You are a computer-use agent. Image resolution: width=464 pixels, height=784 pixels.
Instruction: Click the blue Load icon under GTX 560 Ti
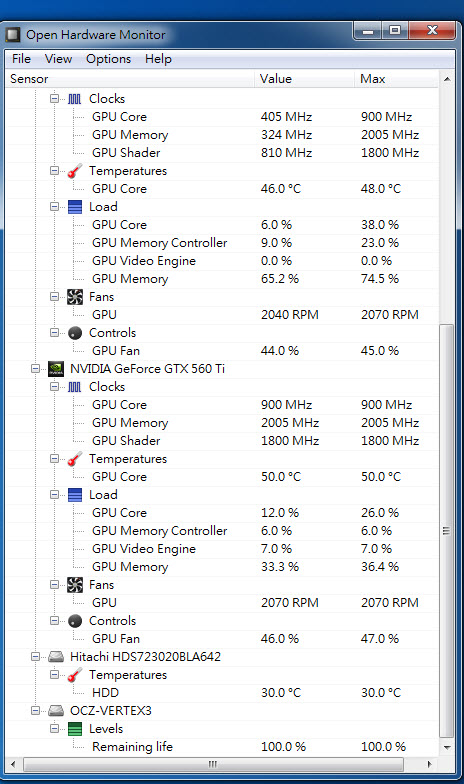point(74,495)
